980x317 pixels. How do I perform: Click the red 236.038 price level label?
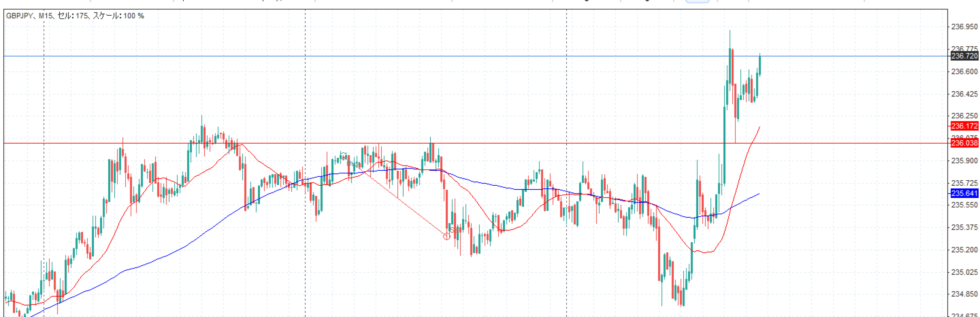pyautogui.click(x=964, y=143)
